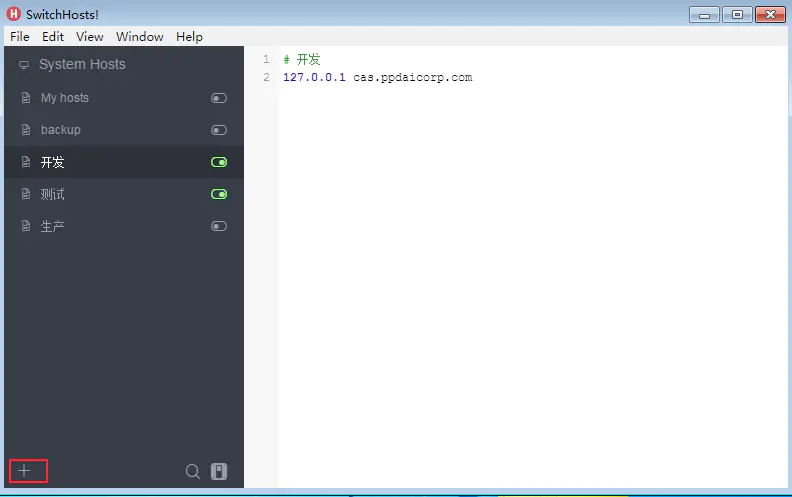Viewport: 792px width, 497px height.
Task: Maximize the SwitchHosts! window
Action: tap(737, 15)
